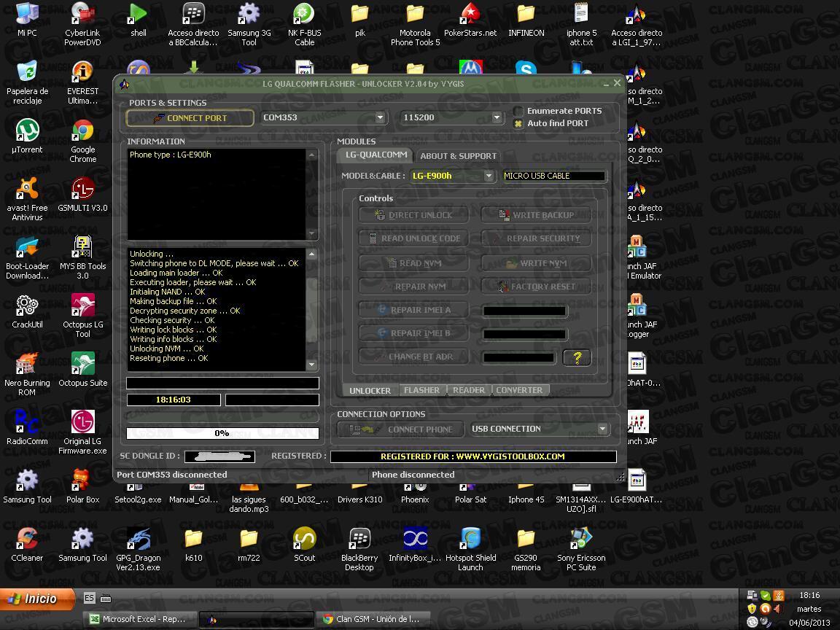Open the GSMULTI V3.0 shortcut
The height and width of the screenshot is (630, 840).
click(x=82, y=195)
